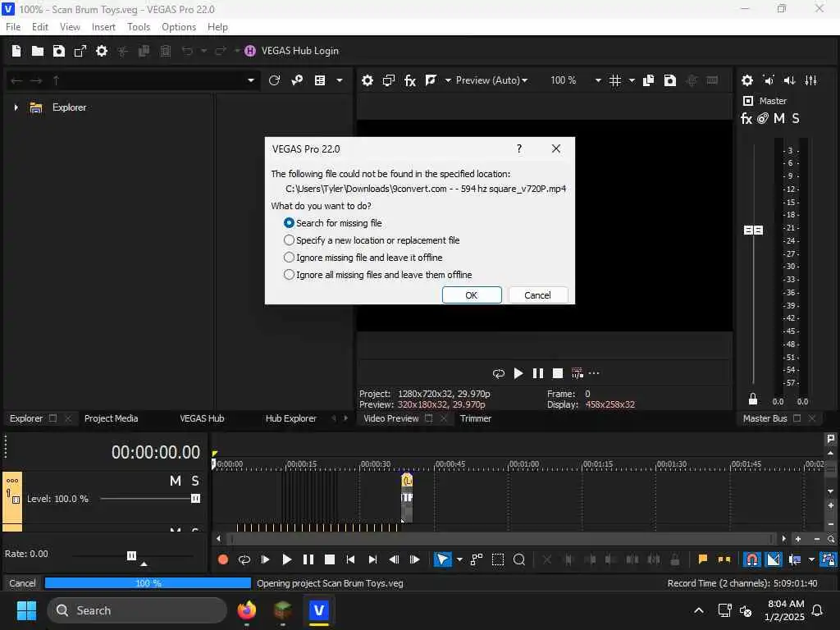Screen dimensions: 840x630
Task: Click the TTP event on timeline
Action: tap(407, 498)
